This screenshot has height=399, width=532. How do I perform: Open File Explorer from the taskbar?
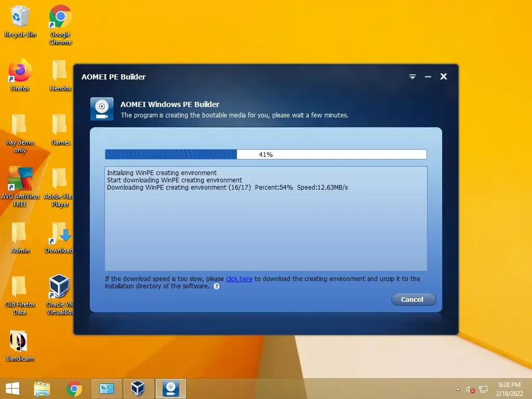pyautogui.click(x=42, y=389)
